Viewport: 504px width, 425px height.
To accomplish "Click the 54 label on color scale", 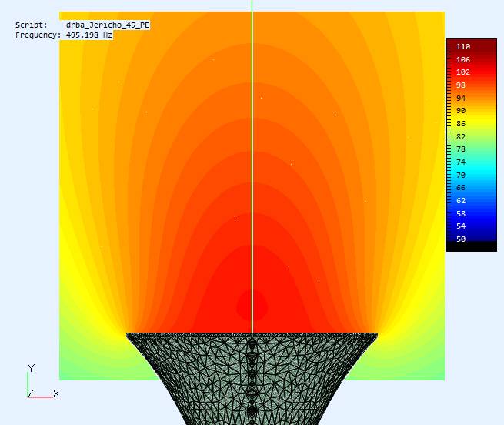I will point(461,226).
